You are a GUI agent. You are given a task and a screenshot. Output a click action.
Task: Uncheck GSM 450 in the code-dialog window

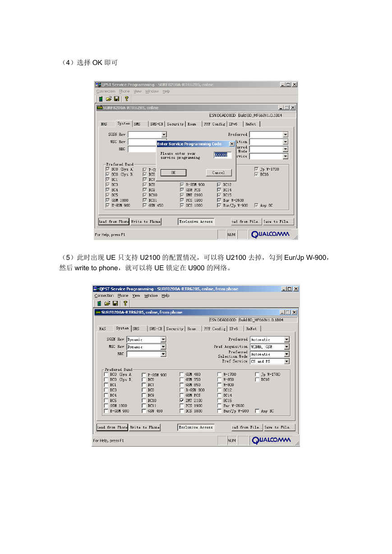pos(145,205)
